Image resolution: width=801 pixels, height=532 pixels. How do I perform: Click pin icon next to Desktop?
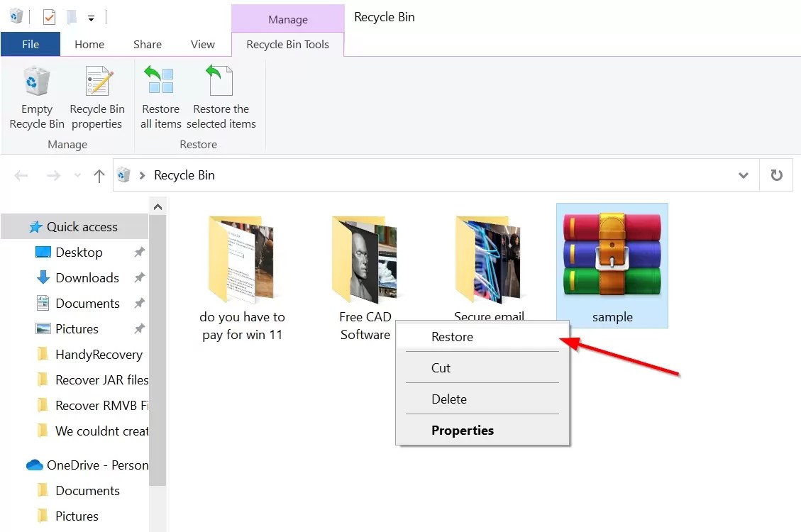click(x=139, y=253)
